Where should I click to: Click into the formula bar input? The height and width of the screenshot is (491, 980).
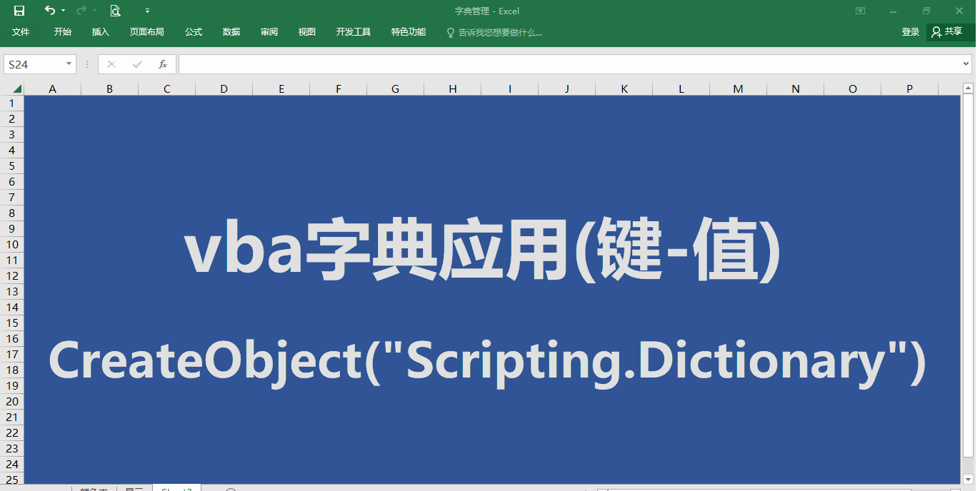click(569, 64)
